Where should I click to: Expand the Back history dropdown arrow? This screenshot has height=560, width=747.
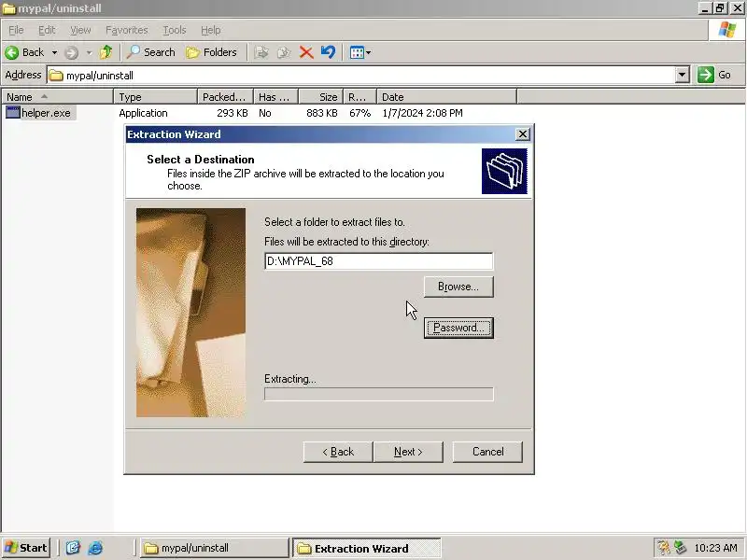click(54, 52)
